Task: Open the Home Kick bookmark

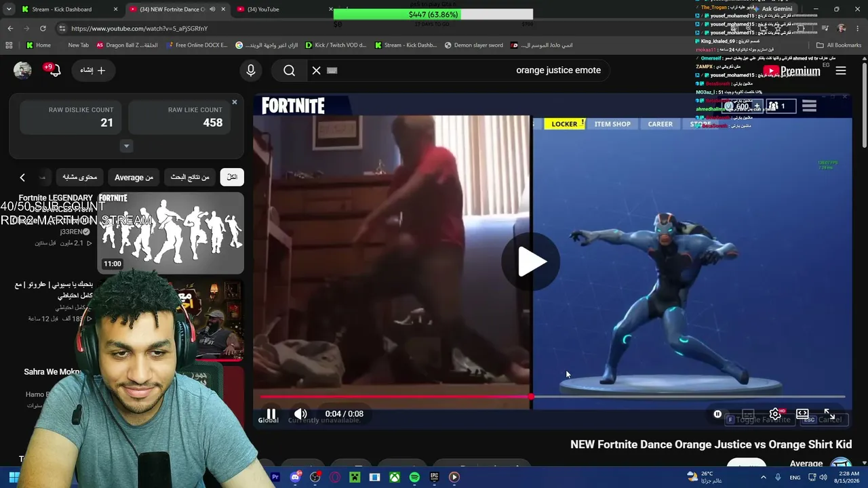Action: 38,45
